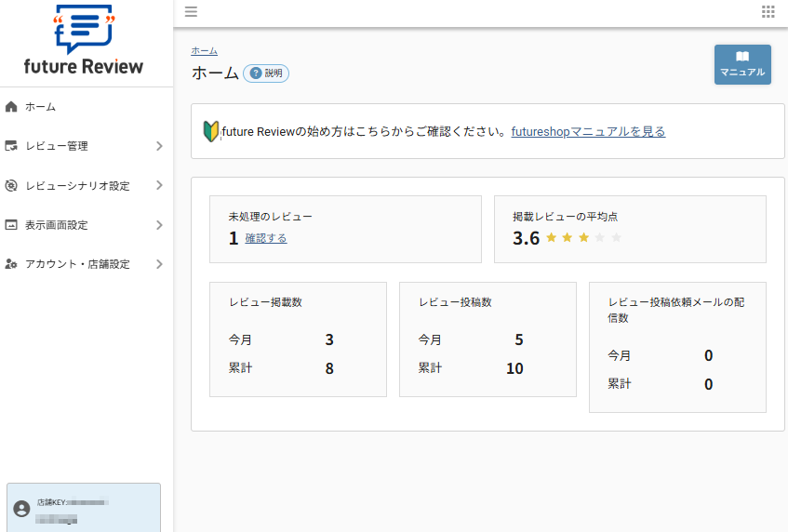Open 表示画面設定 menu item

[87, 224]
